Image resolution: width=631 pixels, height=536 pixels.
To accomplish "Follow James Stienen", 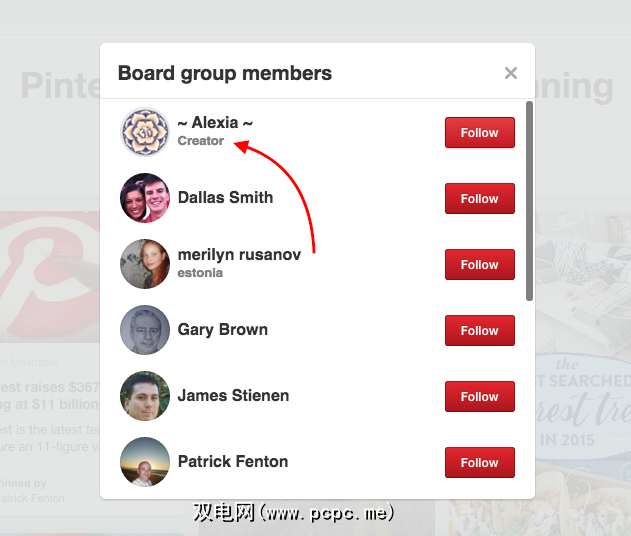I will coord(480,396).
